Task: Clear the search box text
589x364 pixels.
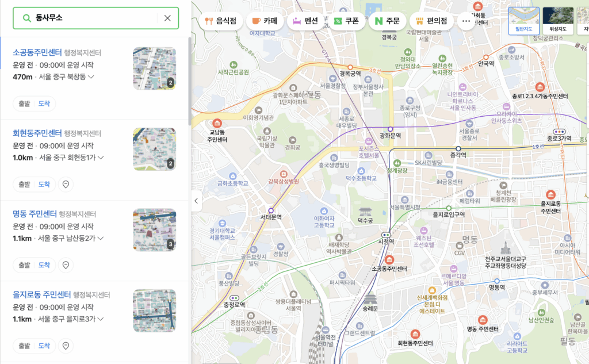Action: click(167, 18)
